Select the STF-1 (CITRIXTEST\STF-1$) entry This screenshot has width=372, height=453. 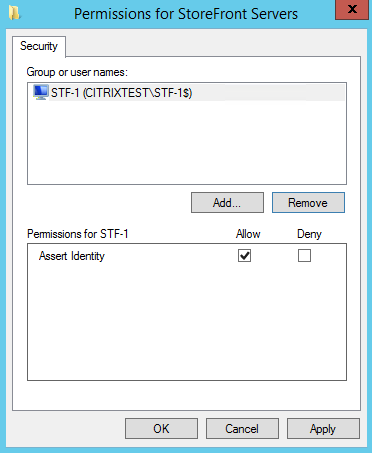(188, 92)
